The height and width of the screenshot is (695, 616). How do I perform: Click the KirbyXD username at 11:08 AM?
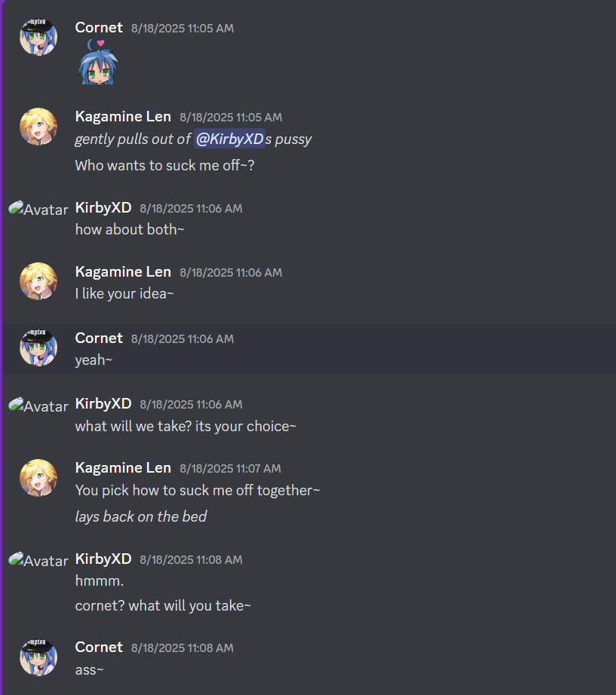click(x=103, y=559)
